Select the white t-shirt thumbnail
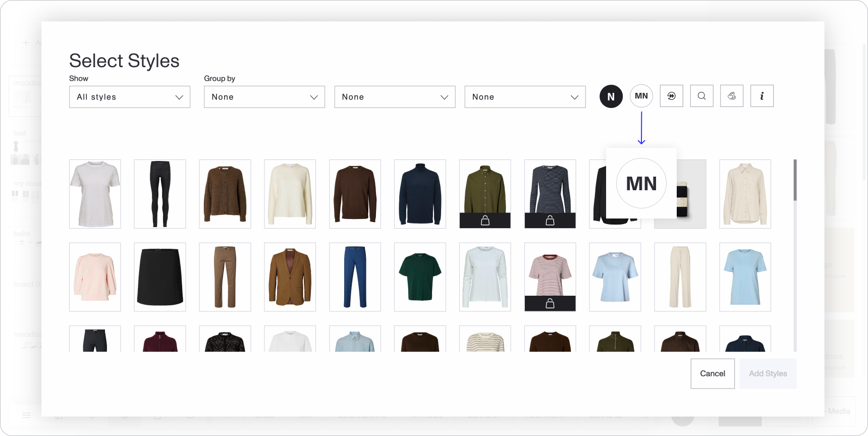 95,194
